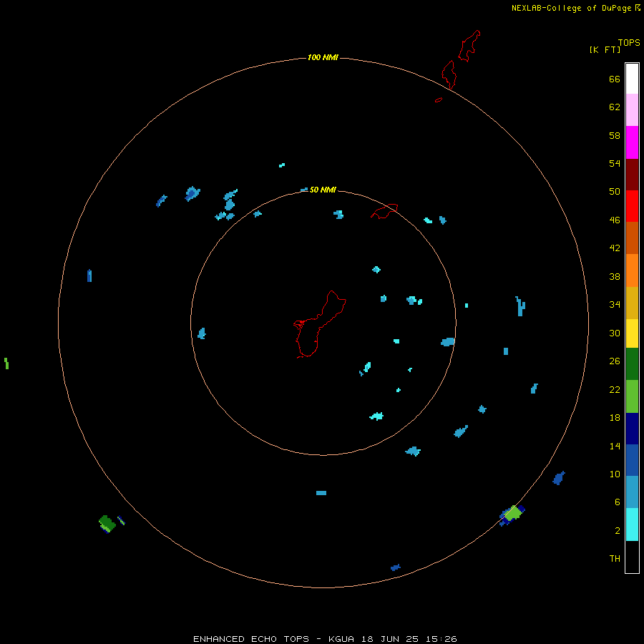Click the "22" legend value
644x644 pixels.
[x=615, y=389]
